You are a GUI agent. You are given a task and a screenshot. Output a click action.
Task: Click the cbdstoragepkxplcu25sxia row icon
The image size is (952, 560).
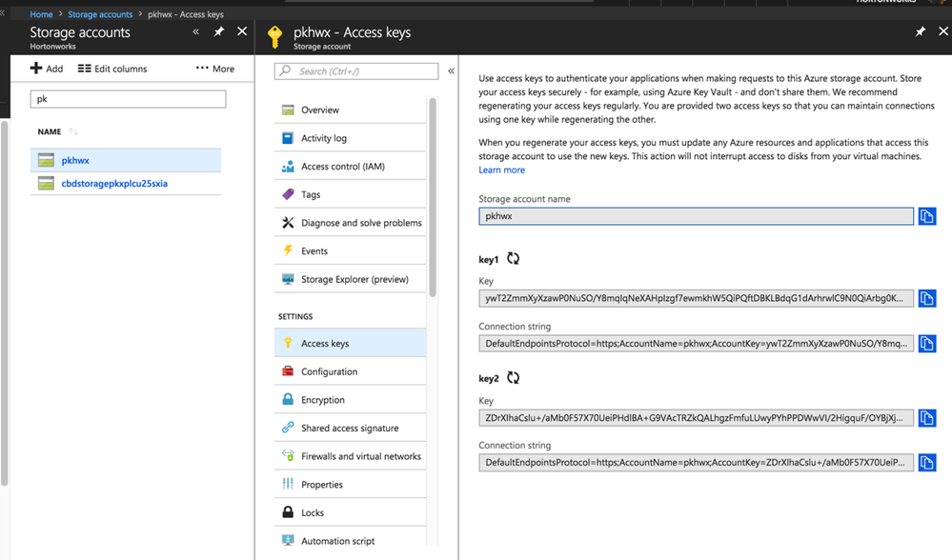click(46, 183)
